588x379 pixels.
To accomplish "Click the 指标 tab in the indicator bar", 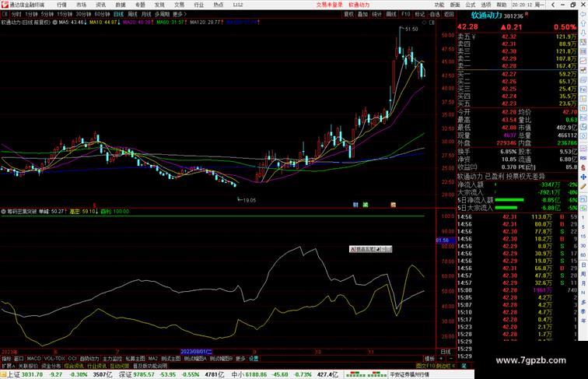I will 6,359.
